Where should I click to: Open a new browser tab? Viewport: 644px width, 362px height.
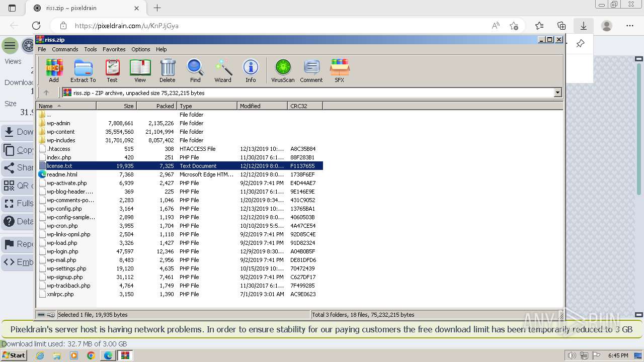(157, 8)
